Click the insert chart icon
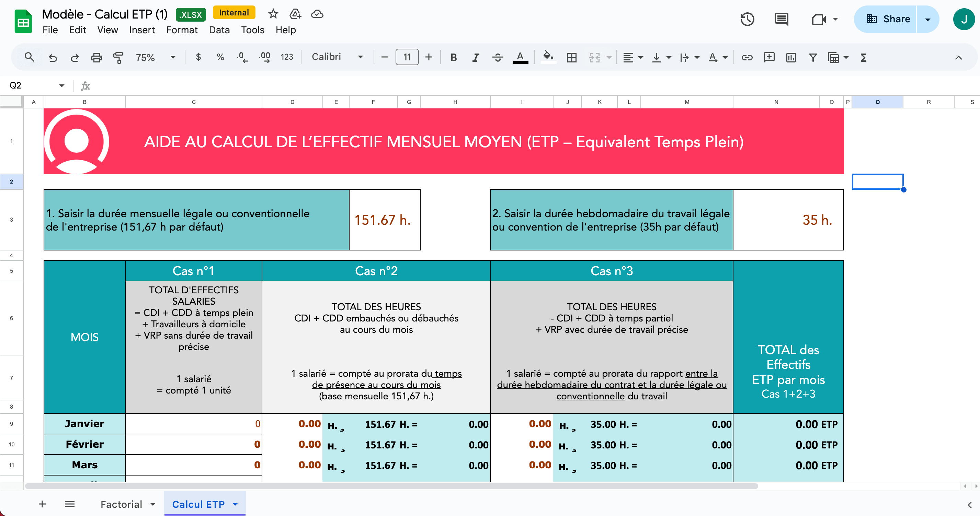 (x=791, y=57)
